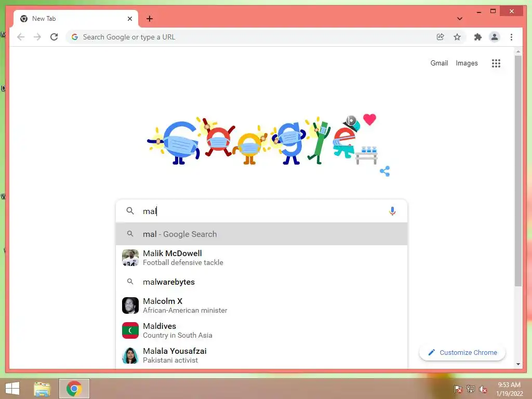Select the malwarebytes suggestion
Viewport: 532px width, 399px height.
pos(261,282)
